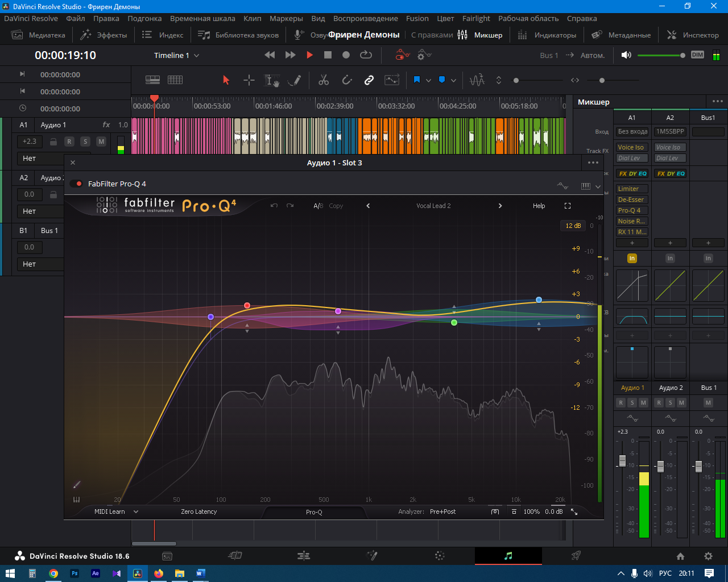Open the Воспроизведение menu
The height and width of the screenshot is (582, 728).
(x=366, y=19)
